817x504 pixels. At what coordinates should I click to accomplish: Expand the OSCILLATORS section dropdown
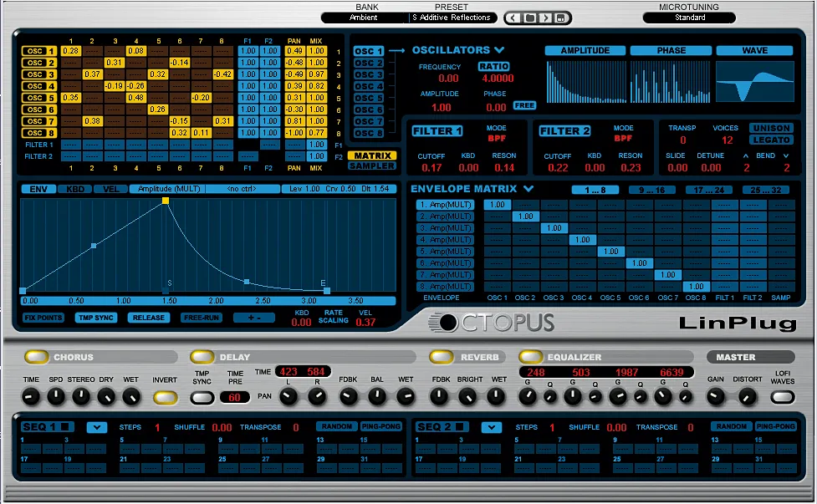click(499, 50)
